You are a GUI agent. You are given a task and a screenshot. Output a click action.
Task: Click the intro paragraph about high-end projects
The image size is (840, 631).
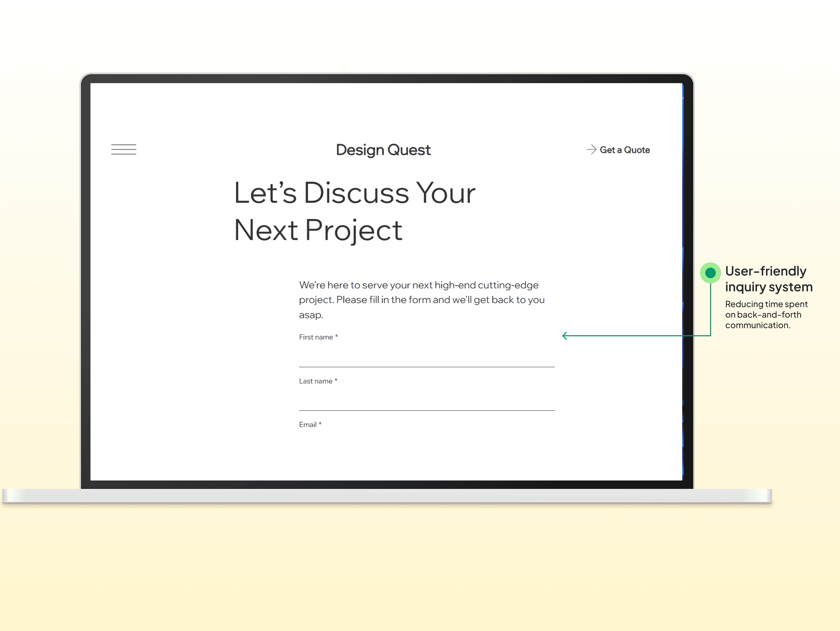(421, 300)
